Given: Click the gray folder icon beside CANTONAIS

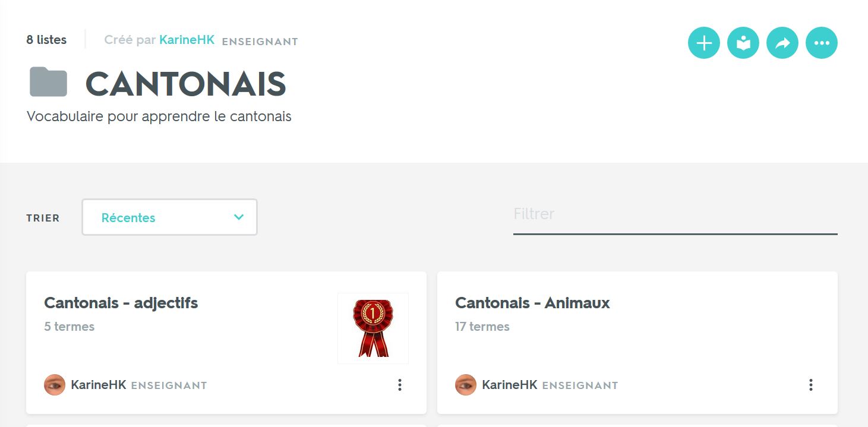Looking at the screenshot, I should (48, 82).
